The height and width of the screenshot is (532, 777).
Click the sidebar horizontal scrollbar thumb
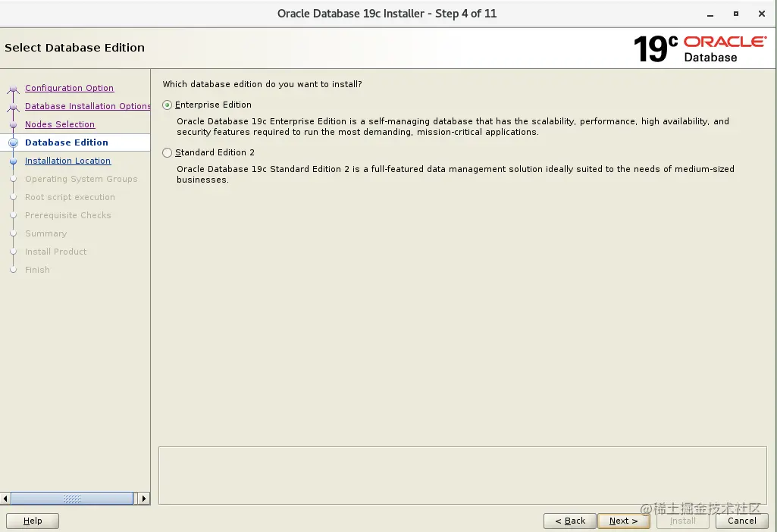click(x=72, y=499)
